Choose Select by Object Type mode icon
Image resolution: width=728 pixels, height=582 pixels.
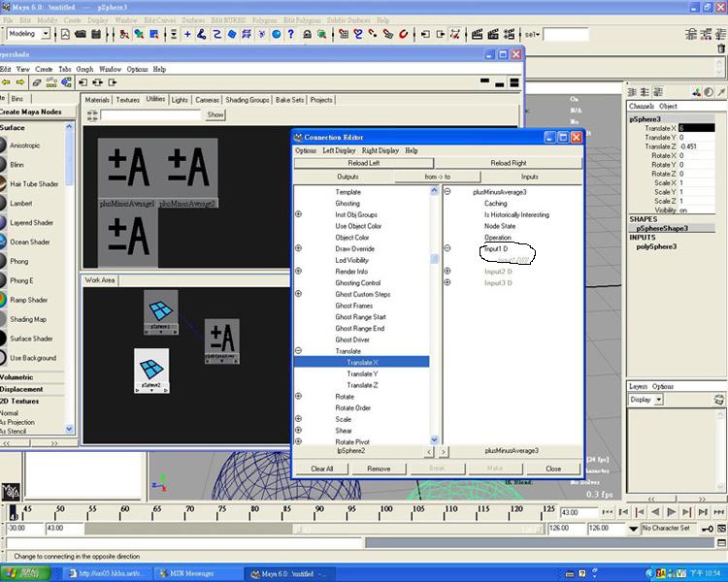[x=139, y=34]
